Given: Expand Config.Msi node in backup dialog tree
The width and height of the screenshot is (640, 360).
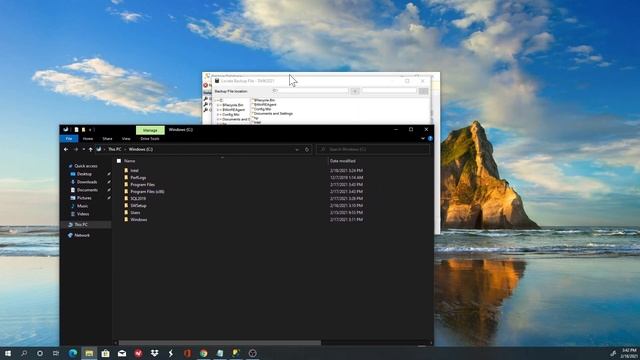Looking at the screenshot, I should [x=219, y=115].
